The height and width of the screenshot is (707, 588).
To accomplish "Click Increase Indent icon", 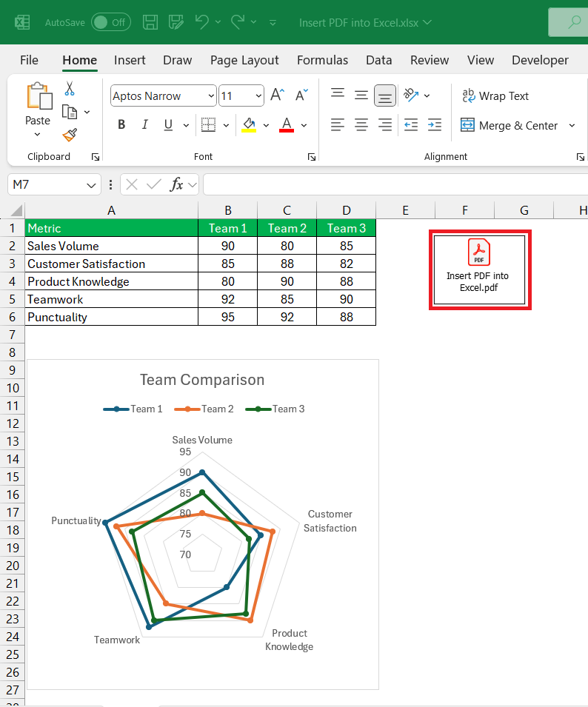I will [x=435, y=125].
